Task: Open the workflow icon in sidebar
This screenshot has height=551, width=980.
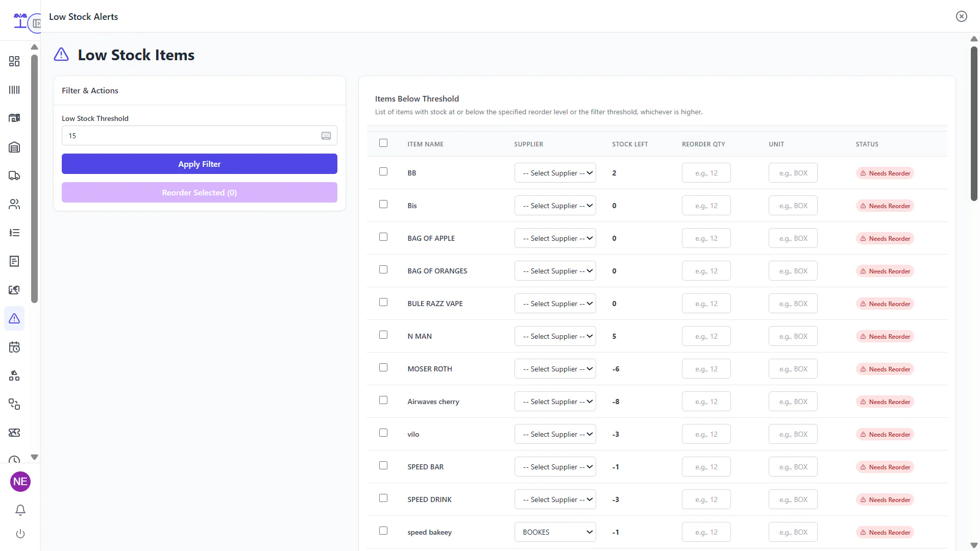Action: (14, 404)
